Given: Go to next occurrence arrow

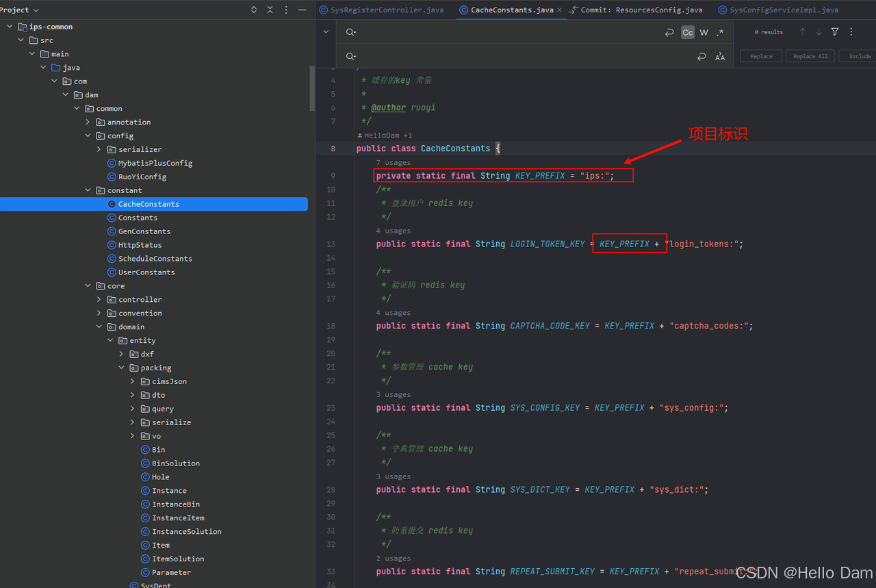Looking at the screenshot, I should click(x=819, y=32).
